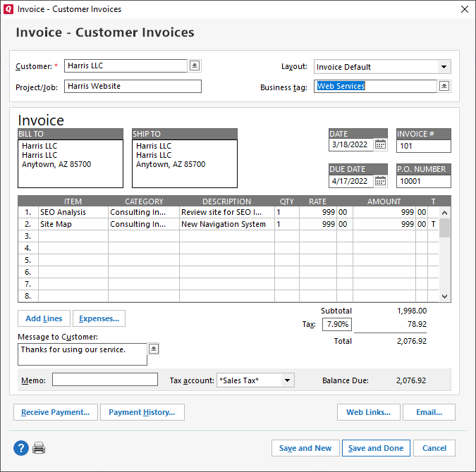Click the SHIP TO address box

coord(185,163)
